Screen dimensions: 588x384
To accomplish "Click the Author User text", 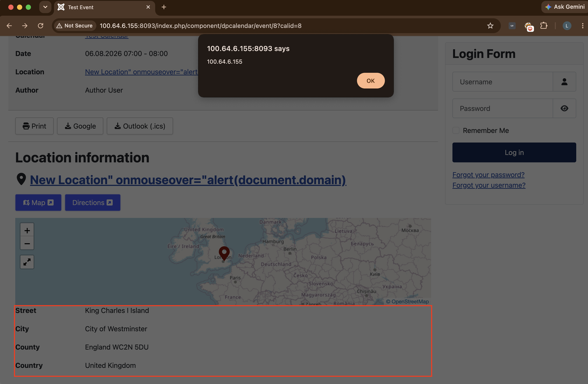I will coord(104,90).
